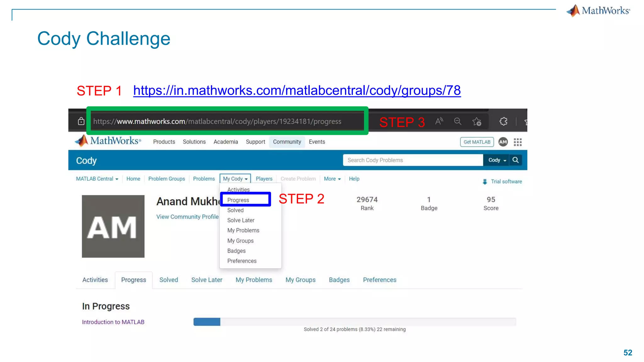
Task: Click Search Cody Problems field
Action: 413,160
